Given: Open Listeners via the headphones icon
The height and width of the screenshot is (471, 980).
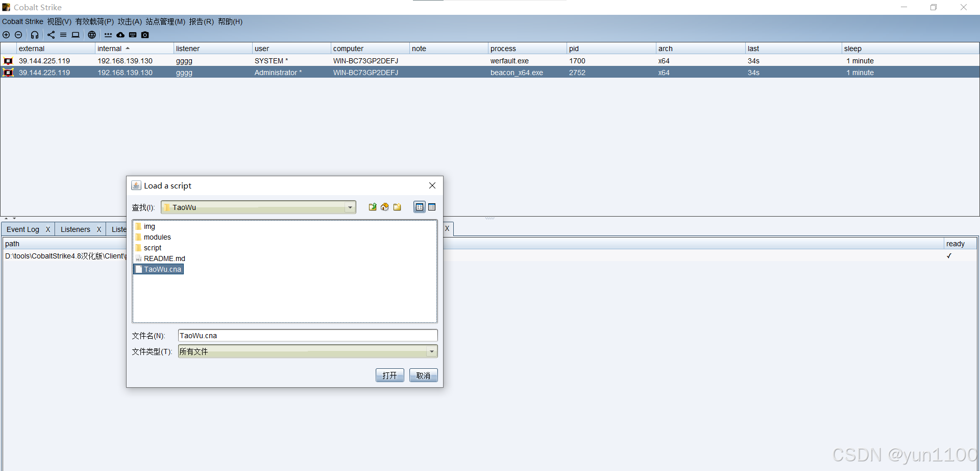Looking at the screenshot, I should (x=35, y=35).
